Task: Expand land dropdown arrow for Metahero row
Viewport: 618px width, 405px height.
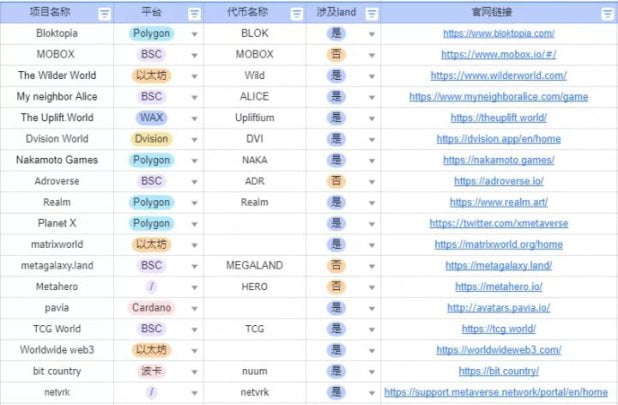Action: pyautogui.click(x=371, y=287)
